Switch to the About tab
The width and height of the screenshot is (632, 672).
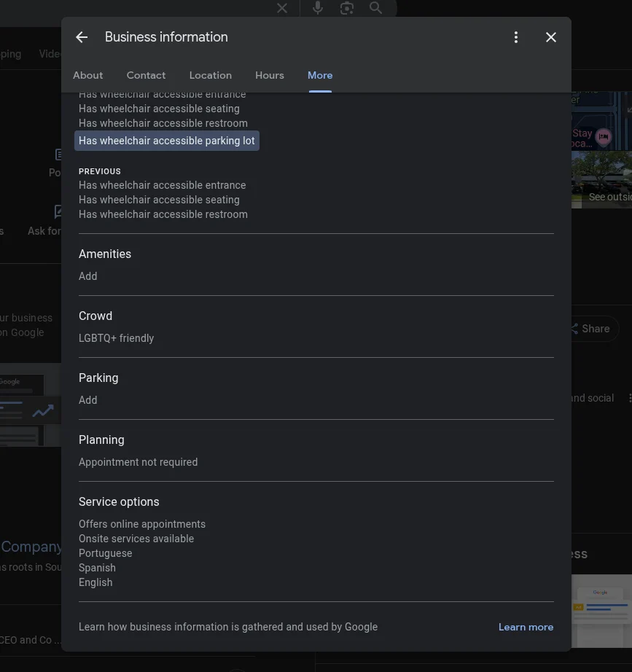(87, 75)
